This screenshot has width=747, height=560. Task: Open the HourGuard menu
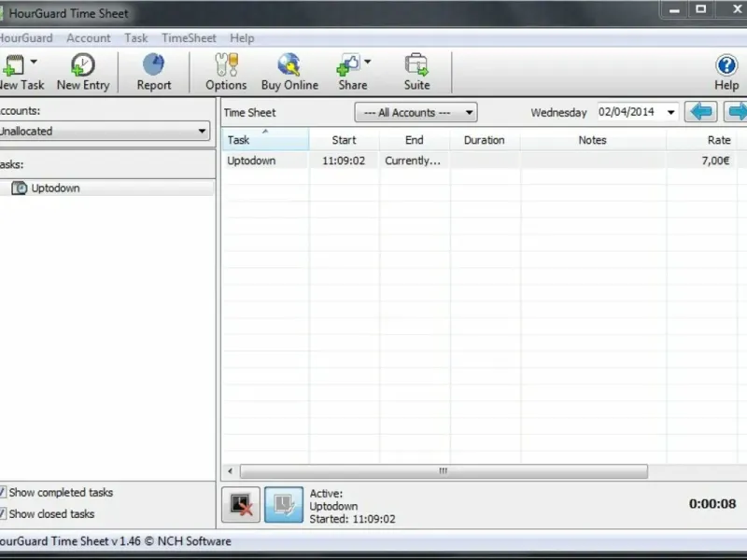tap(26, 38)
